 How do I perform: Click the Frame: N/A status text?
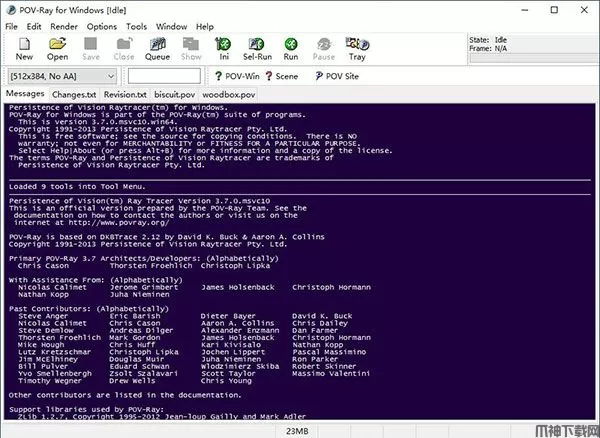tap(488, 48)
